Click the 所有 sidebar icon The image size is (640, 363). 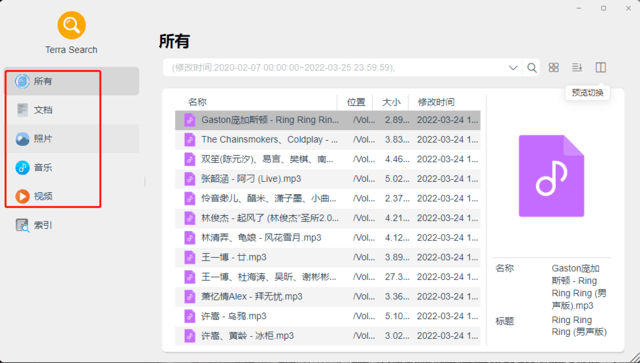click(x=22, y=81)
